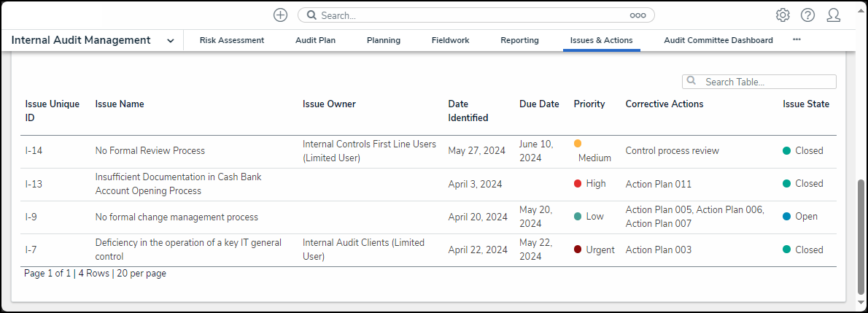Screen dimensions: 868x313
Task: Click the magnifier icon in global search
Action: click(x=311, y=15)
